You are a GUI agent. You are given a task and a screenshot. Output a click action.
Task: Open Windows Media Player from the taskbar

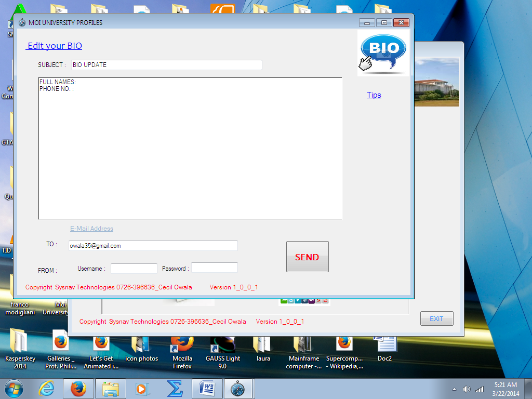141,389
